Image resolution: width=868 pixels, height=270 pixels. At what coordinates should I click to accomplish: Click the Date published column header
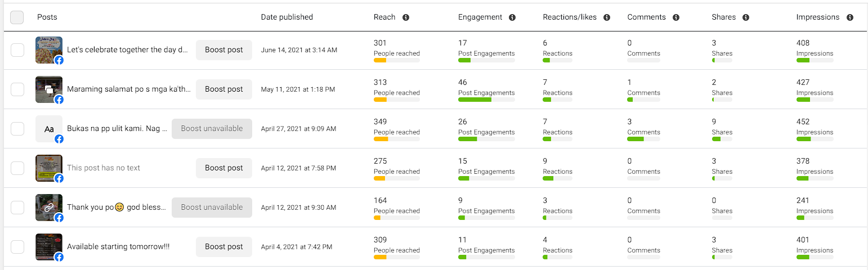287,17
